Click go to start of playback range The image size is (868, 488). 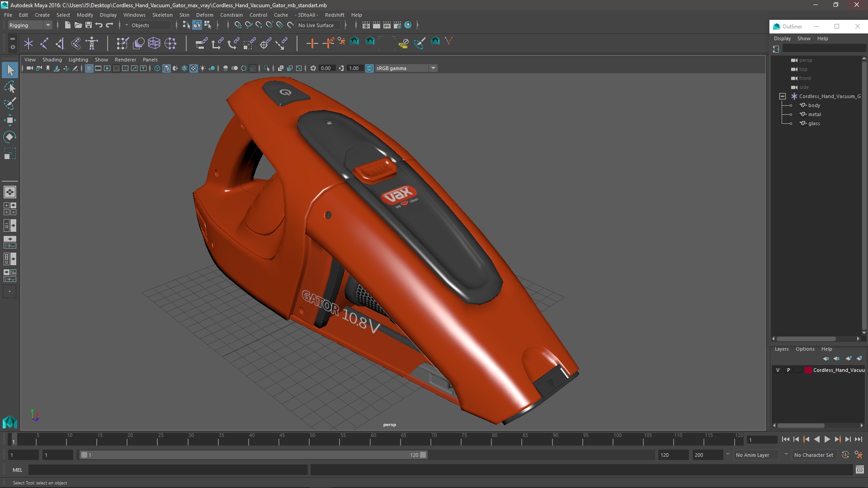[785, 439]
